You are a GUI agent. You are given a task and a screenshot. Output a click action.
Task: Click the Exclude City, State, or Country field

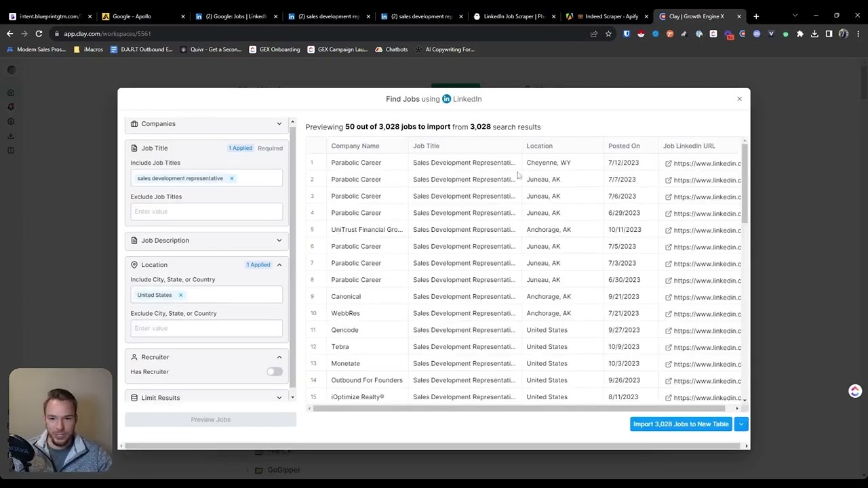207,328
